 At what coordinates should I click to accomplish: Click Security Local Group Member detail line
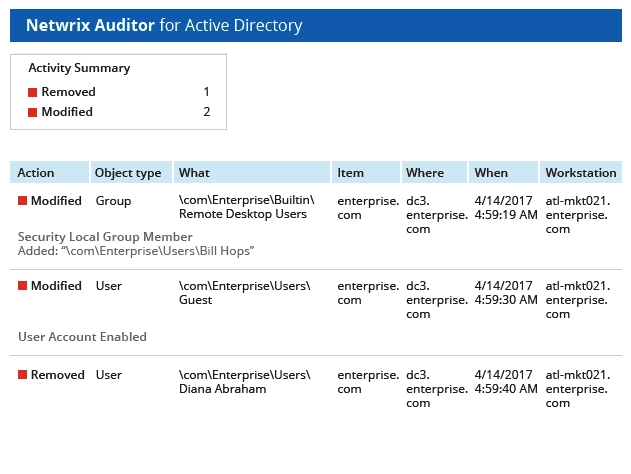point(105,237)
